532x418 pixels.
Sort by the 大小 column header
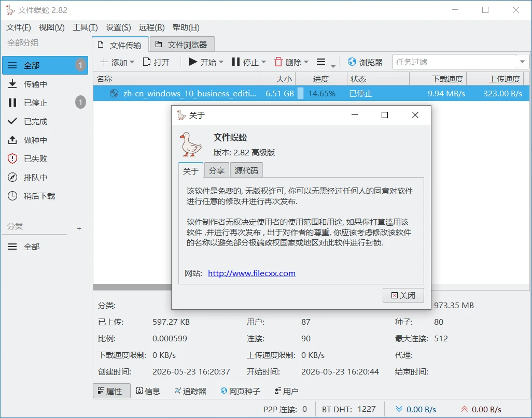277,79
